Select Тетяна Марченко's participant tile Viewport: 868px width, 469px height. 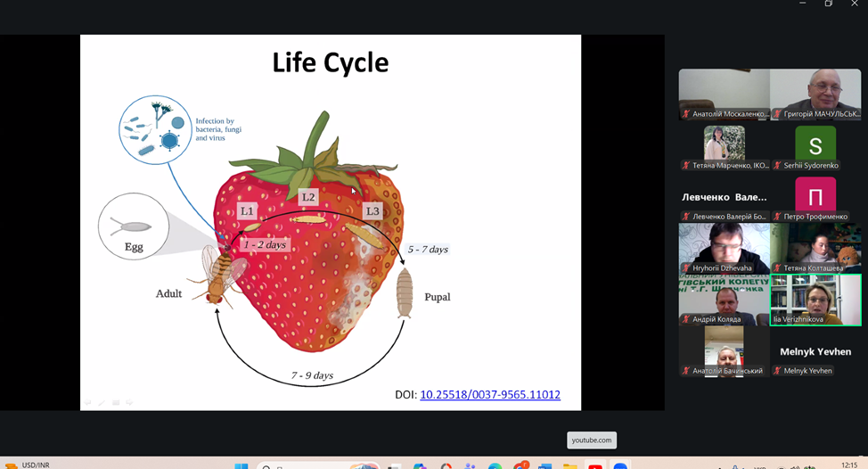724,146
